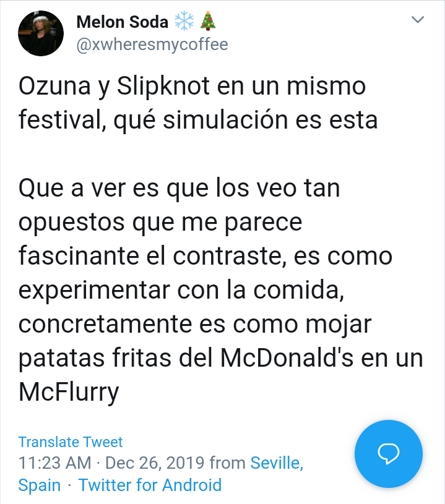This screenshot has width=445, height=504.
Task: Select the Translate Tweet link
Action: (70, 442)
